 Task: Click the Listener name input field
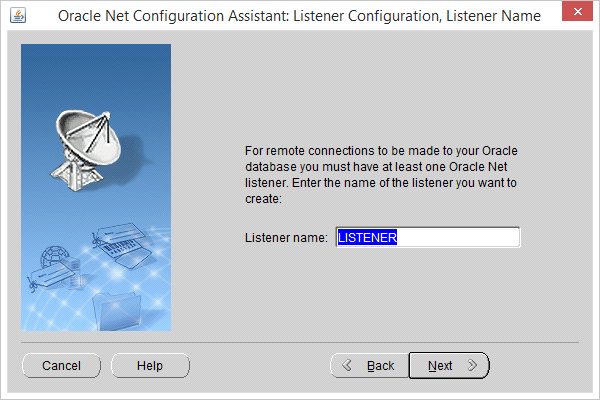coord(428,237)
